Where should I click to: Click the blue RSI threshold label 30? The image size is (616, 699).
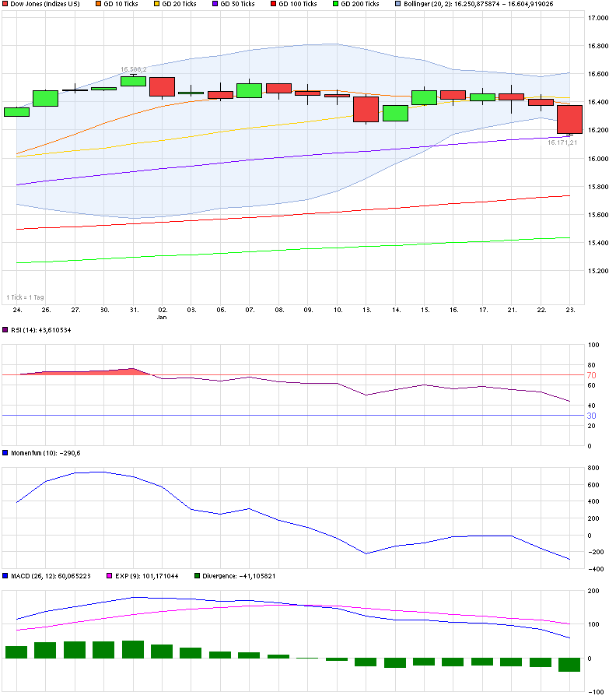pyautogui.click(x=592, y=416)
